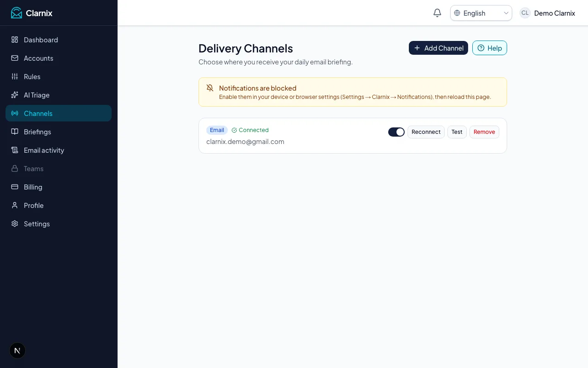Reconnect the Email channel
Image resolution: width=588 pixels, height=368 pixels.
tap(426, 132)
